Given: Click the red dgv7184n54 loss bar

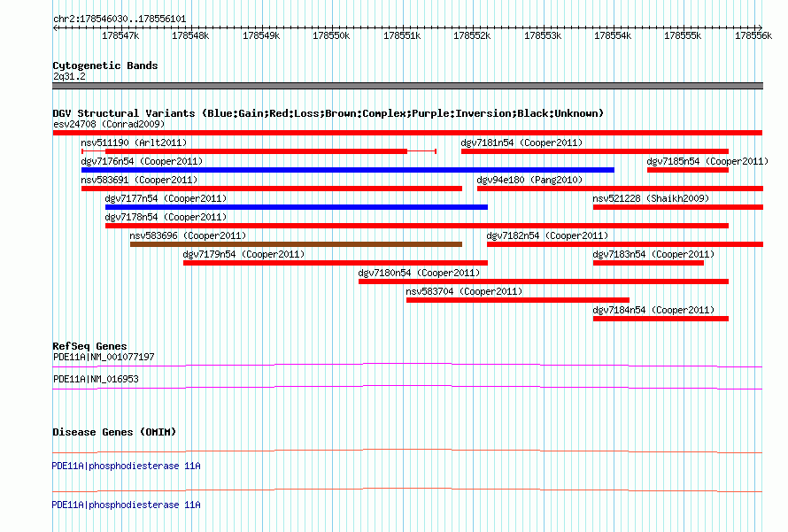Looking at the screenshot, I should tap(661, 319).
